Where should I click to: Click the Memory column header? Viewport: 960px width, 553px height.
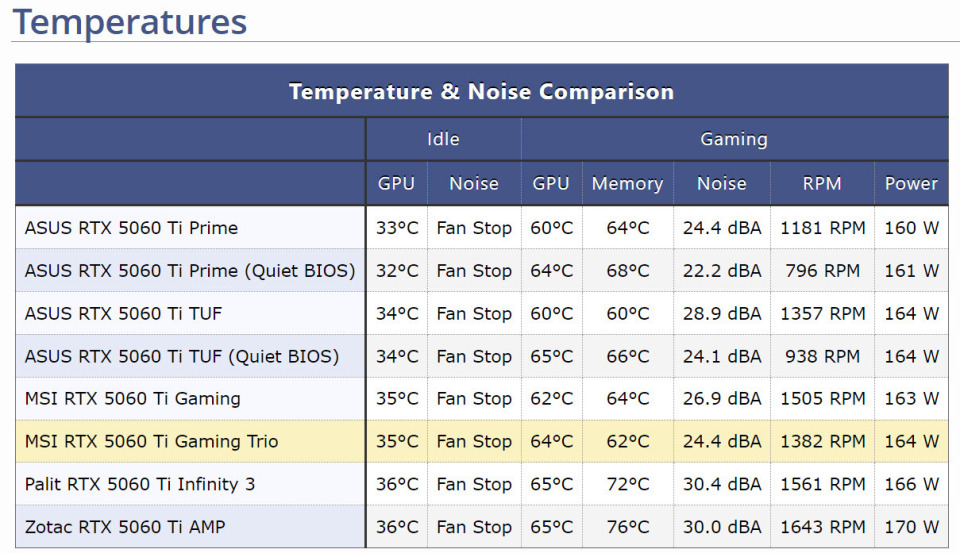[628, 183]
